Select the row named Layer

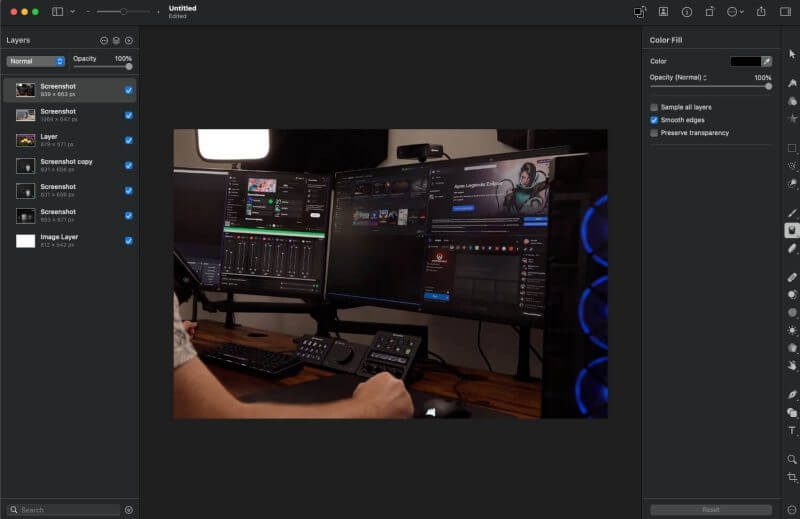[70, 140]
